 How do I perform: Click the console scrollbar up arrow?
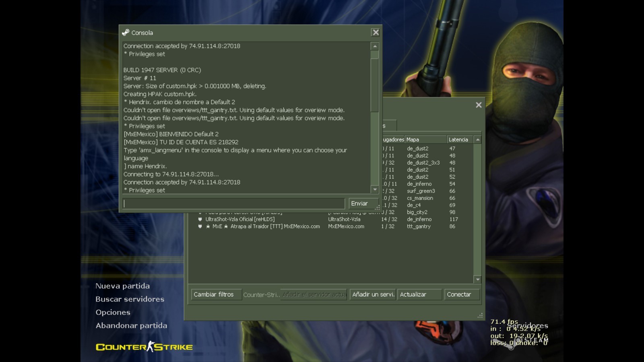pos(375,46)
